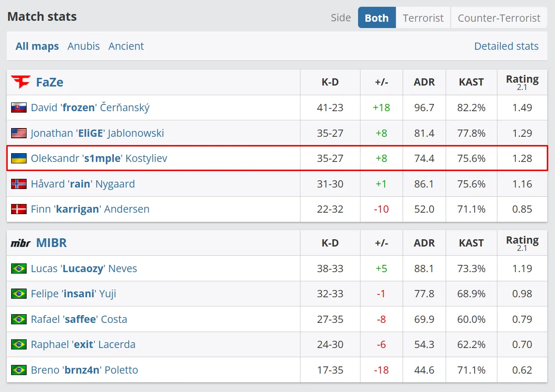555x392 pixels.
Task: Click exit's 0.70 rating value
Action: click(x=522, y=344)
